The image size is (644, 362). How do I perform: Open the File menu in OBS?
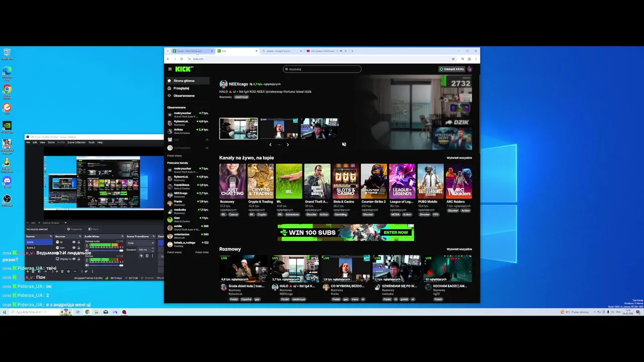pyautogui.click(x=28, y=142)
